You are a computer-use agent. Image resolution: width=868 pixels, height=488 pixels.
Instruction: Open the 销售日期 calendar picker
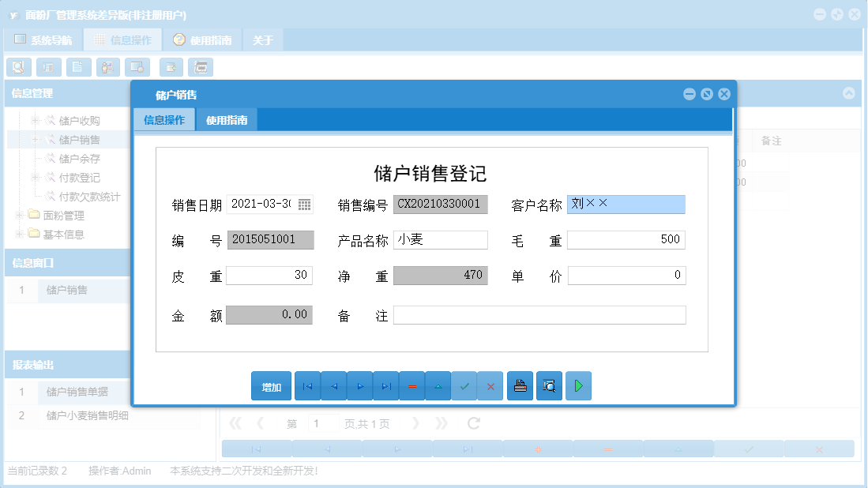[x=304, y=204]
